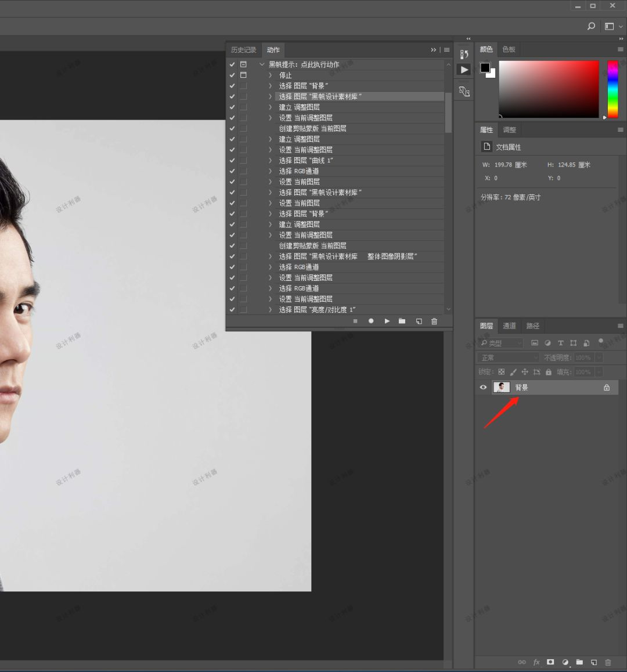Select the 动作 tab
This screenshot has width=627, height=672.
pyautogui.click(x=273, y=50)
